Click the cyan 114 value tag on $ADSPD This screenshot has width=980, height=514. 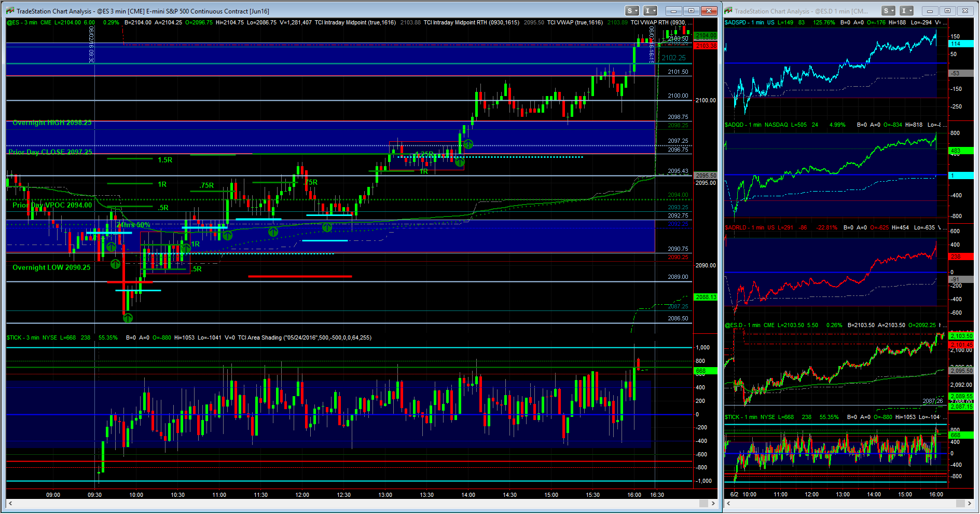click(x=961, y=44)
